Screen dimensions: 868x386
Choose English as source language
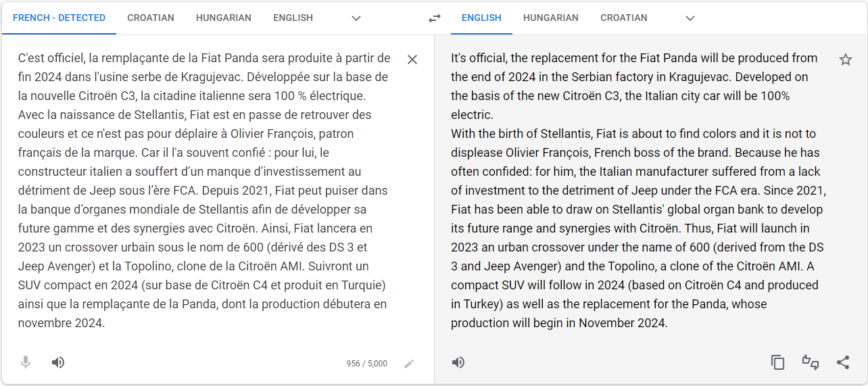coord(293,18)
